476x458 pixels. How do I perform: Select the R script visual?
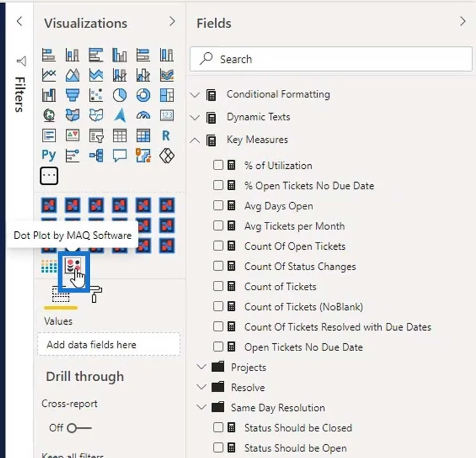(166, 136)
